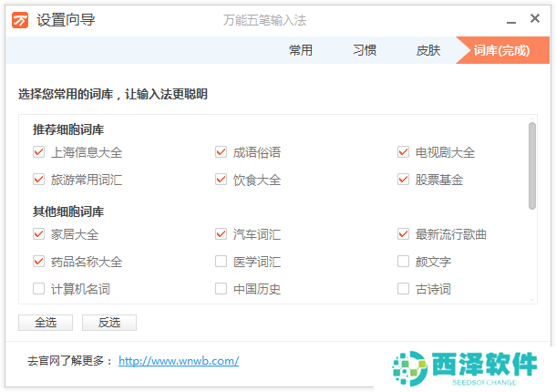Click the 设置向导 title text
The image size is (556, 392).
point(66,20)
